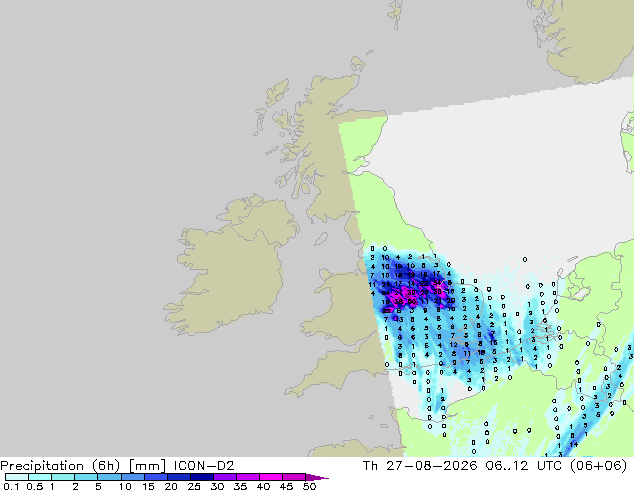The height and width of the screenshot is (490, 634).
Task: Click the 5–10 mm legend color box
Action: (109, 477)
